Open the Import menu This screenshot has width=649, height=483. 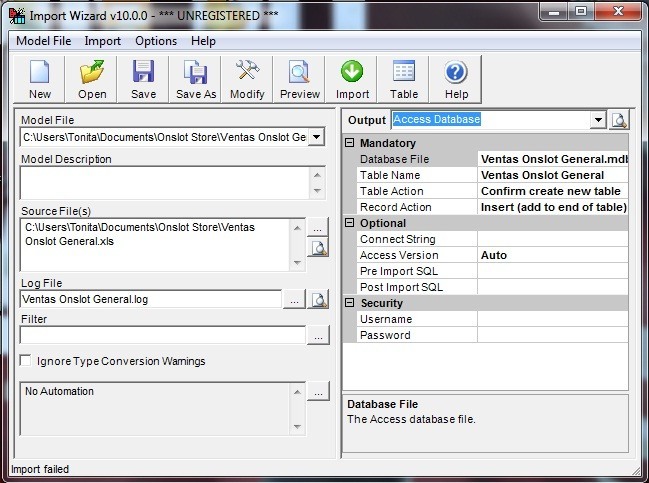(x=103, y=41)
